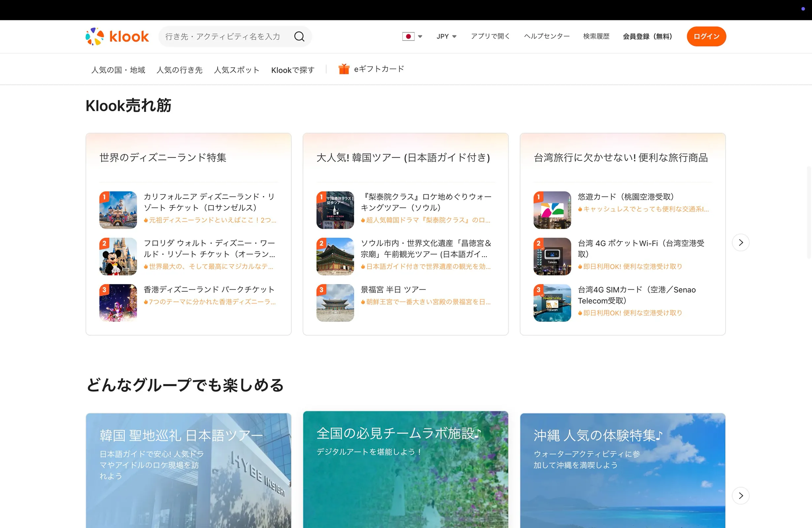
Task: Open 大人気! 韓国ツアー (日本語ガイド付き) title
Action: [403, 158]
